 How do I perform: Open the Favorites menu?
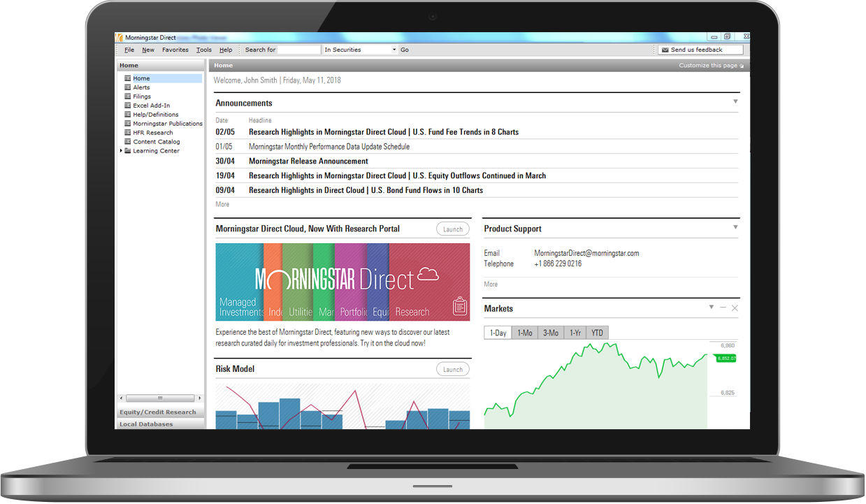pyautogui.click(x=175, y=50)
